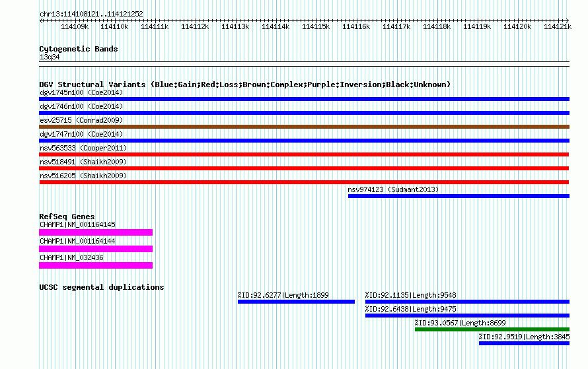Click the CHAMP1|NM_001164145 label

(x=77, y=225)
